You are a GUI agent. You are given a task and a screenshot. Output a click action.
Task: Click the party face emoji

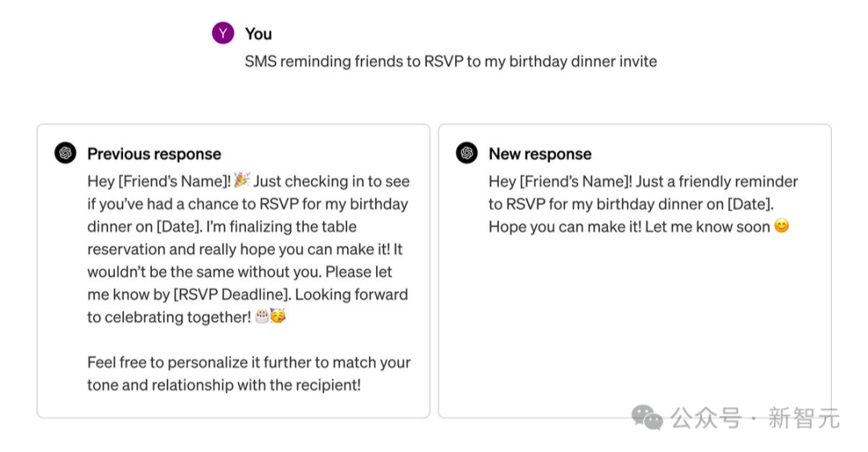[x=277, y=317]
